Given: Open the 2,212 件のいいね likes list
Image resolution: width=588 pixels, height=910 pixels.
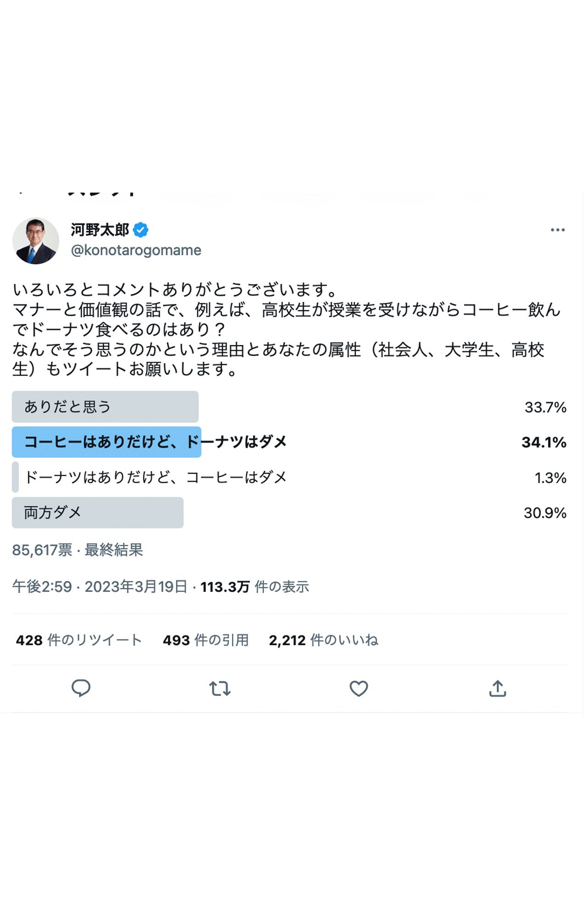Looking at the screenshot, I should point(324,639).
